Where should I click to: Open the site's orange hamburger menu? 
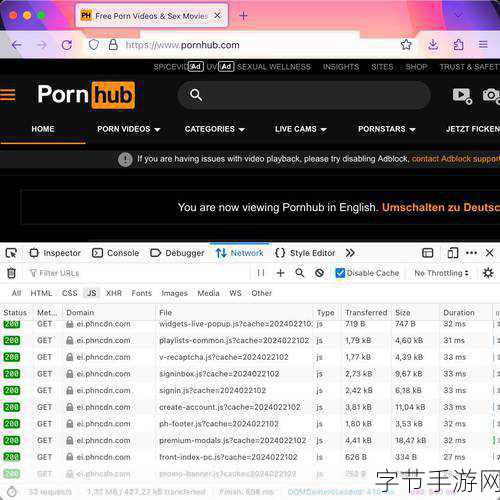pos(8,94)
